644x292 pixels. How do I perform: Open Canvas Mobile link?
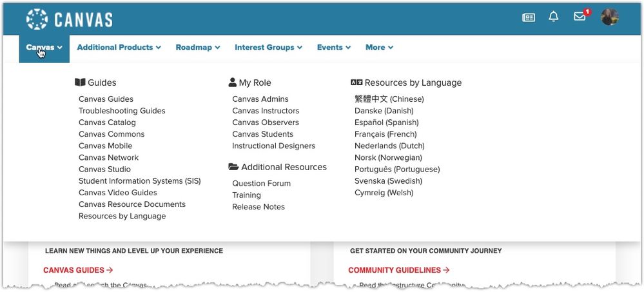coord(106,146)
